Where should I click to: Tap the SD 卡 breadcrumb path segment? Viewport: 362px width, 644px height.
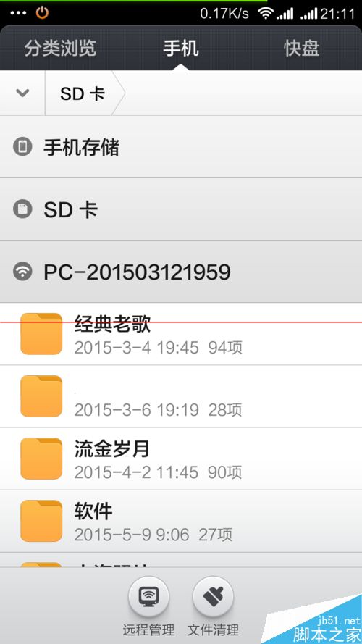tap(83, 93)
